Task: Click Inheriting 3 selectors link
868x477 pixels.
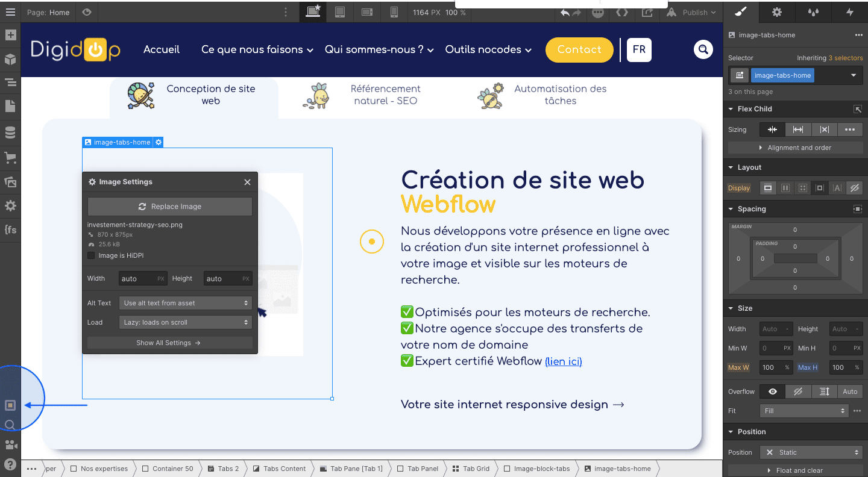Action: (830, 58)
